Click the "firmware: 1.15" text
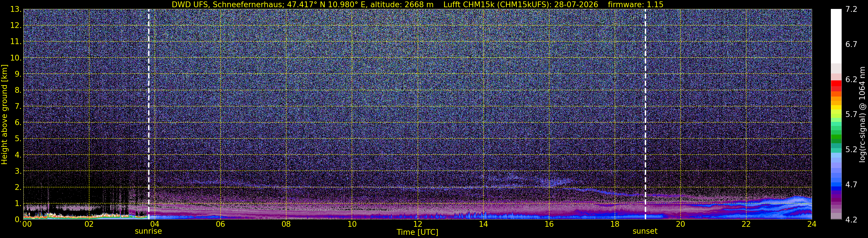Screen dimensions: 868x238 pos(636,5)
